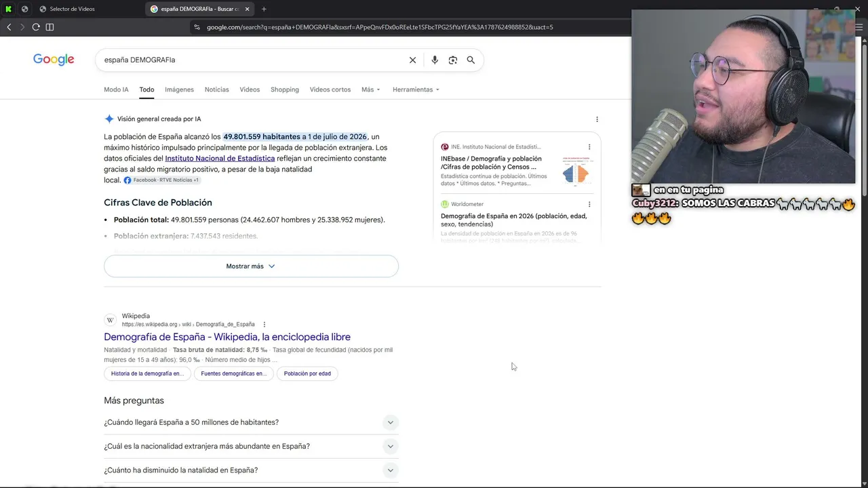
Task: Select the españa DEMOGRAFIa Google search tab
Action: click(x=200, y=9)
